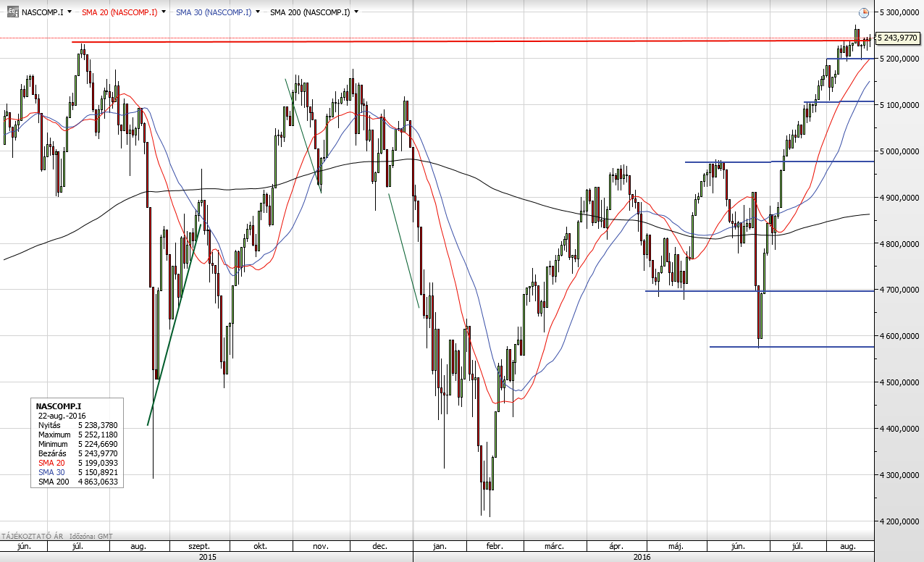This screenshot has width=924, height=562.
Task: Click the nov. month label on time axis
Action: click(320, 546)
